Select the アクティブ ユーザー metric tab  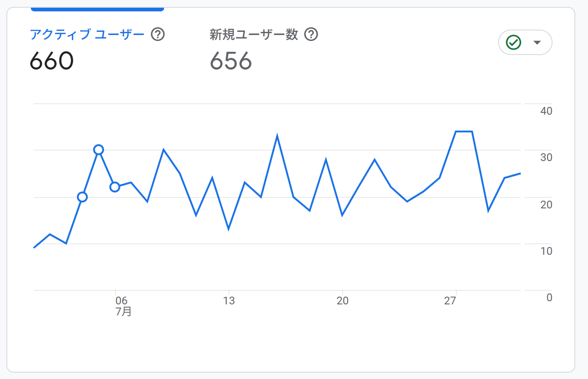point(87,34)
